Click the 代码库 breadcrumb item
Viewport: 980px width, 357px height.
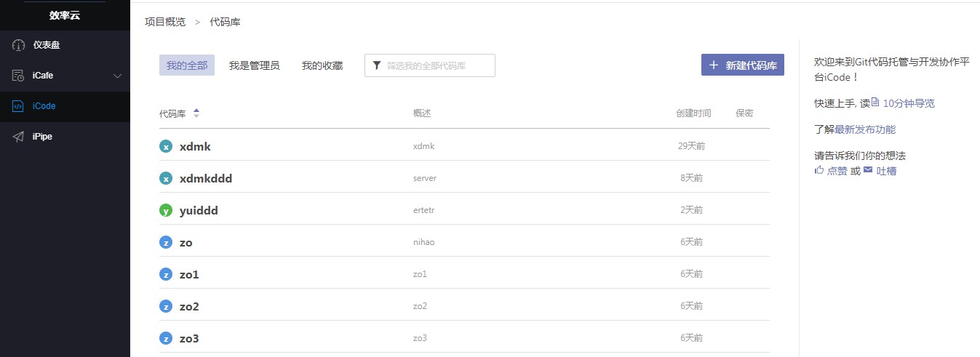point(225,22)
